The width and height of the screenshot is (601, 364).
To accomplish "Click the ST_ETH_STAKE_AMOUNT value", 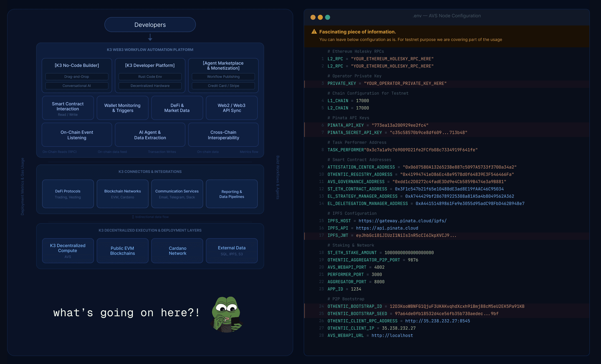I will pyautogui.click(x=409, y=253).
